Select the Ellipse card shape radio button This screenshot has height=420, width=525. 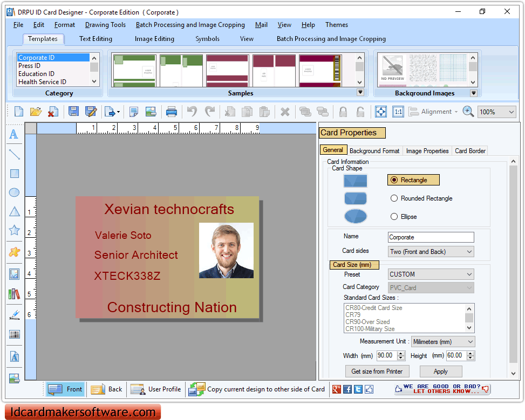click(394, 217)
